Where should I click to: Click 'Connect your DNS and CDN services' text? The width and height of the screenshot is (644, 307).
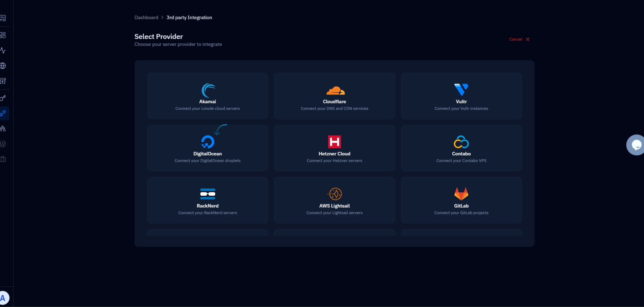pyautogui.click(x=334, y=109)
